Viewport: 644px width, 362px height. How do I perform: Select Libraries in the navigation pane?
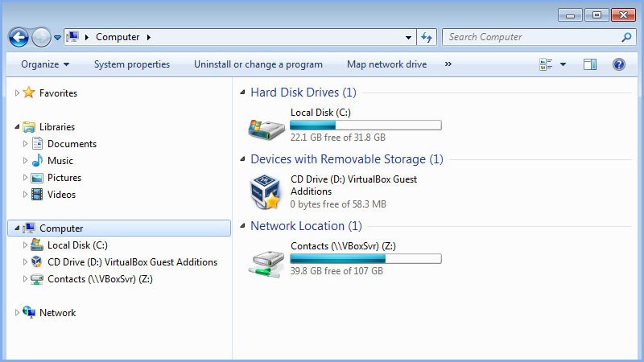pyautogui.click(x=57, y=127)
